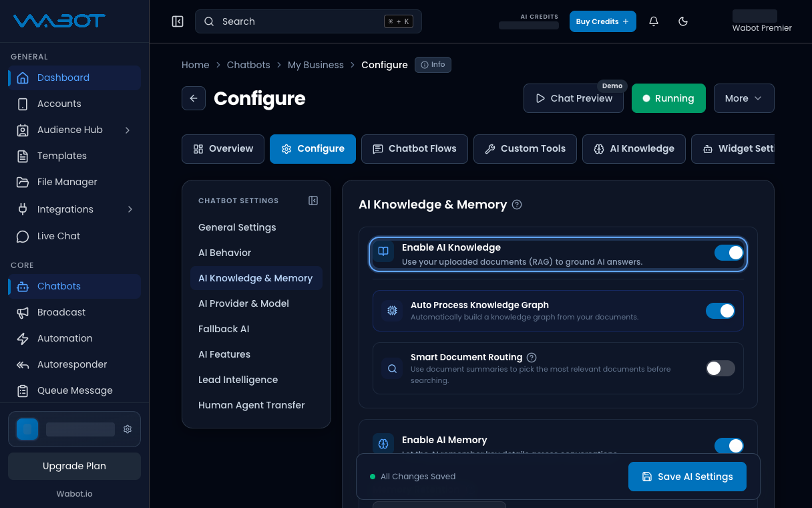Open the More dropdown

pos(744,98)
